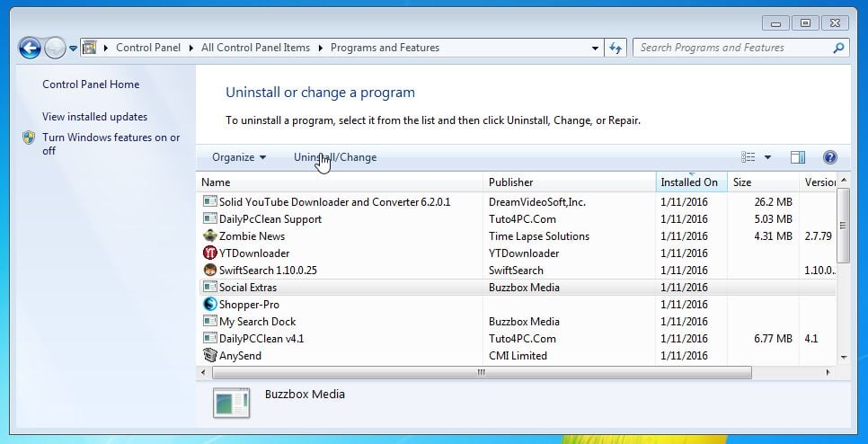Screen dimensions: 868x444
Task: Click the Shopper-Pro globe icon
Action: coord(210,305)
